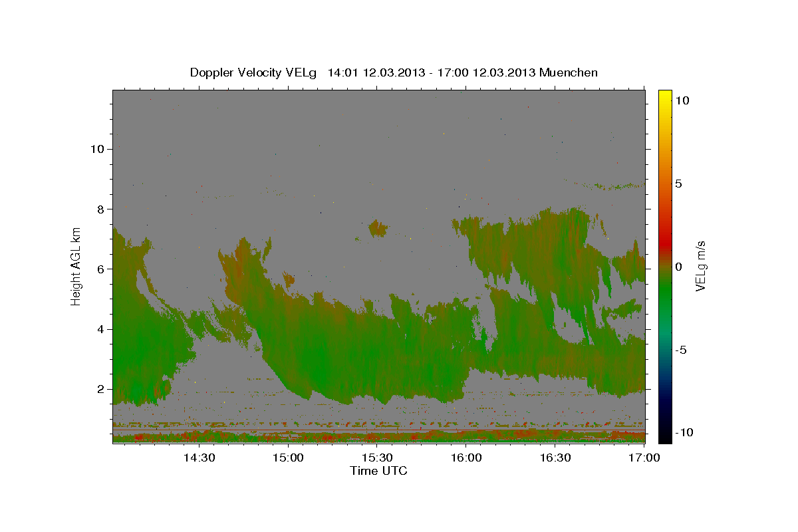Click the '15:30' time axis label
Image resolution: width=798 pixels, height=532 pixels.
(377, 458)
